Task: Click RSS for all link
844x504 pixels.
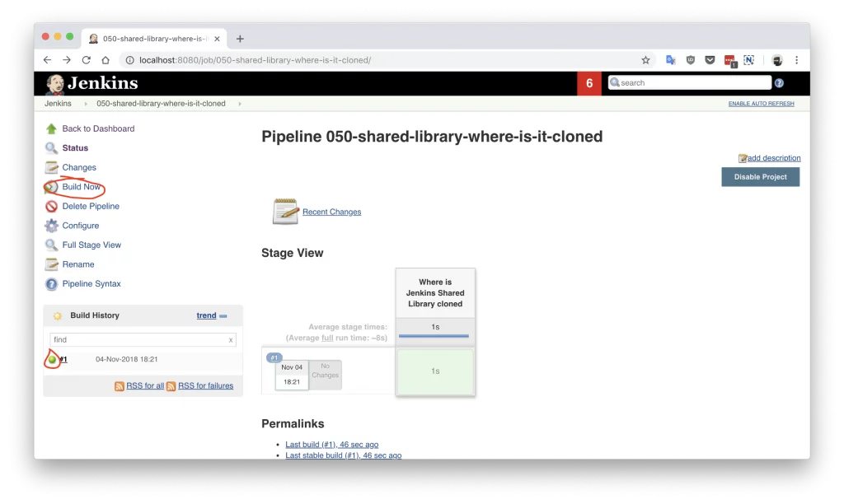Action: tap(145, 386)
